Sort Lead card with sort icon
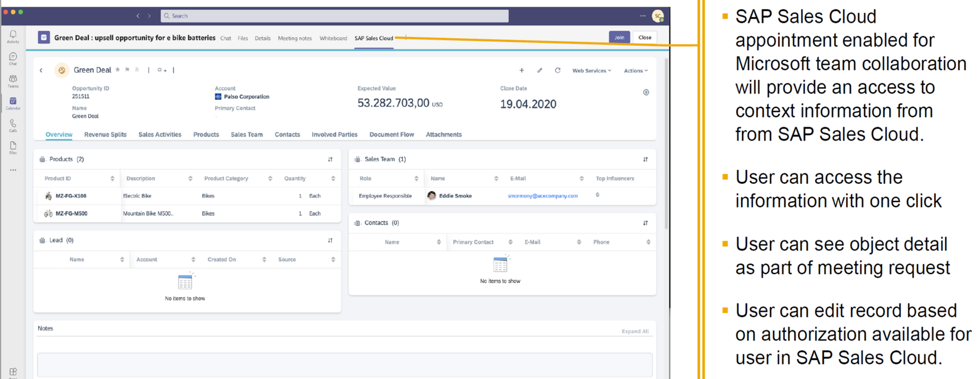This screenshot has height=379, width=980. pyautogui.click(x=330, y=240)
